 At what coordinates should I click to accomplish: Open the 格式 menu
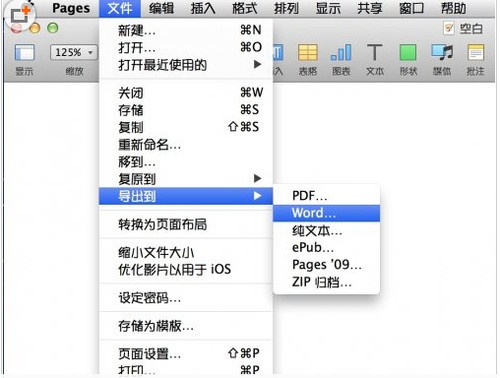point(245,8)
